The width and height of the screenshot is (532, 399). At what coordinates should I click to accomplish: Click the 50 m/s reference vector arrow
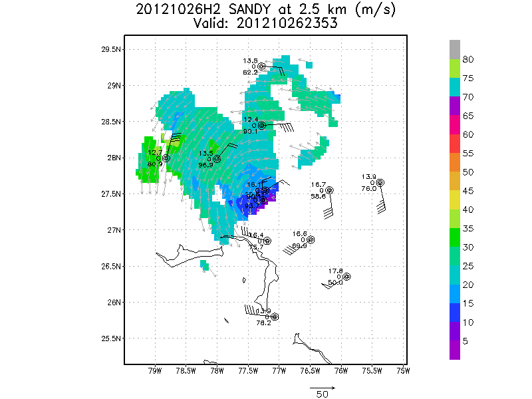[323, 388]
